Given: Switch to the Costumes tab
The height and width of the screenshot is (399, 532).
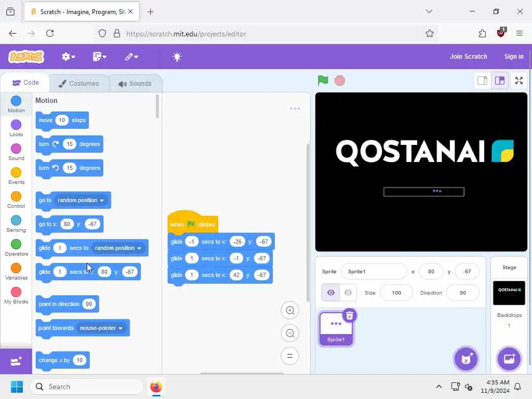Looking at the screenshot, I should 79,84.
